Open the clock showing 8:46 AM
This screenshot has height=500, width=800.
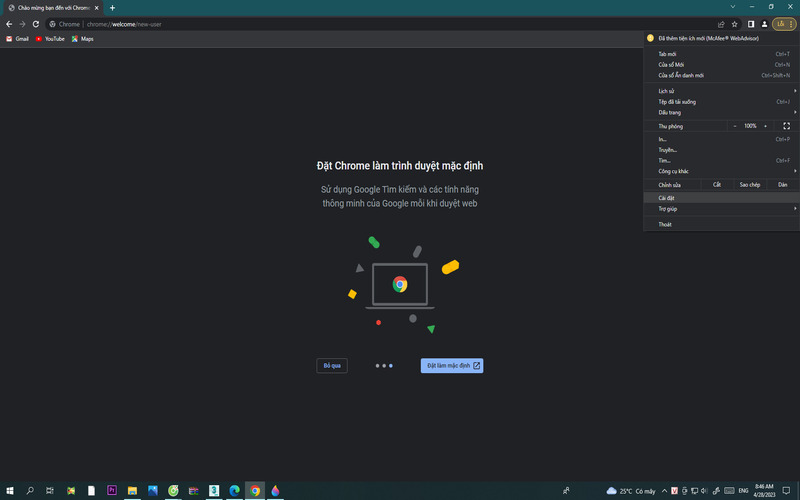coord(764,491)
